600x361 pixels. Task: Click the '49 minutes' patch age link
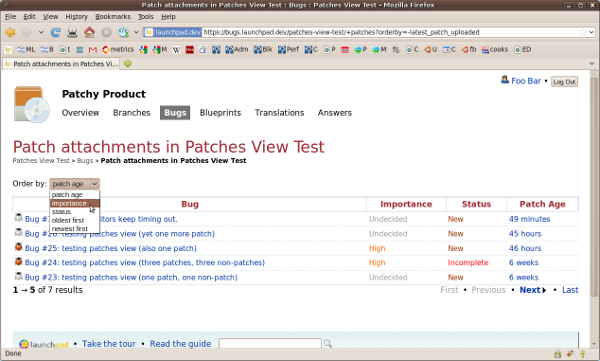coord(529,219)
